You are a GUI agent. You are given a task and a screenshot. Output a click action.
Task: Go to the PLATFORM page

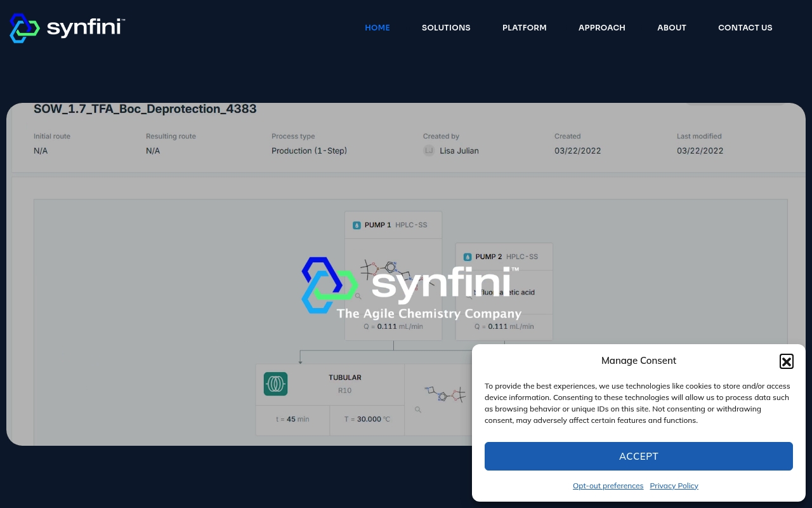525,27
